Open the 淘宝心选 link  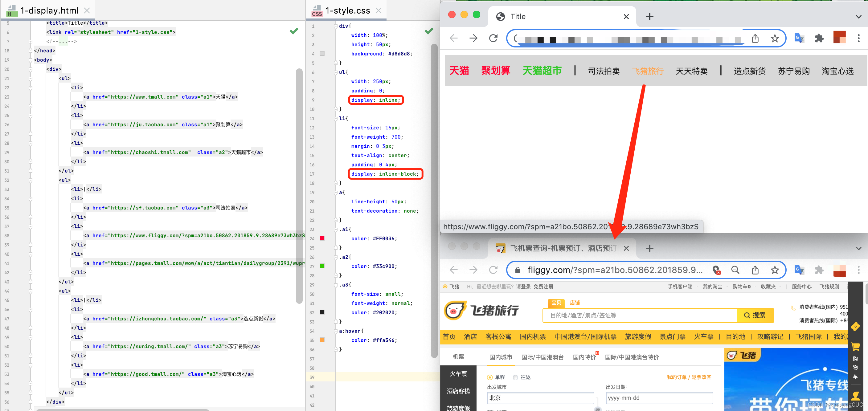pos(837,71)
